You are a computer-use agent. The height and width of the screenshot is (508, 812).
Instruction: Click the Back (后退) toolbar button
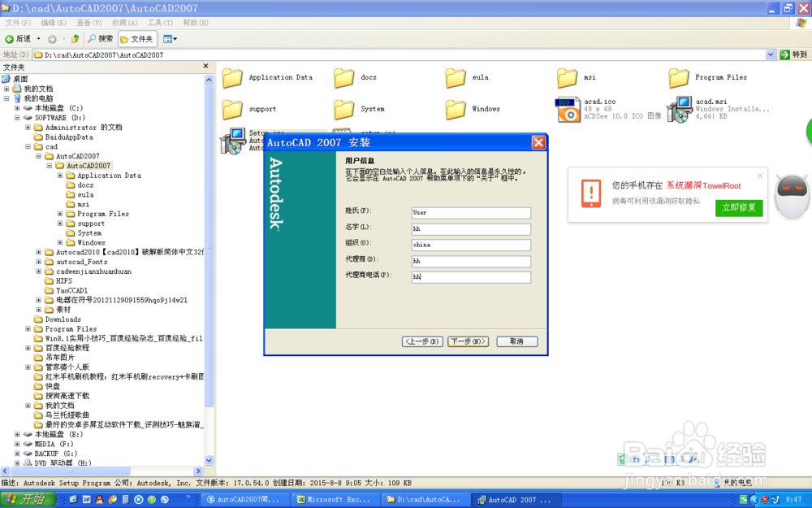click(18, 39)
